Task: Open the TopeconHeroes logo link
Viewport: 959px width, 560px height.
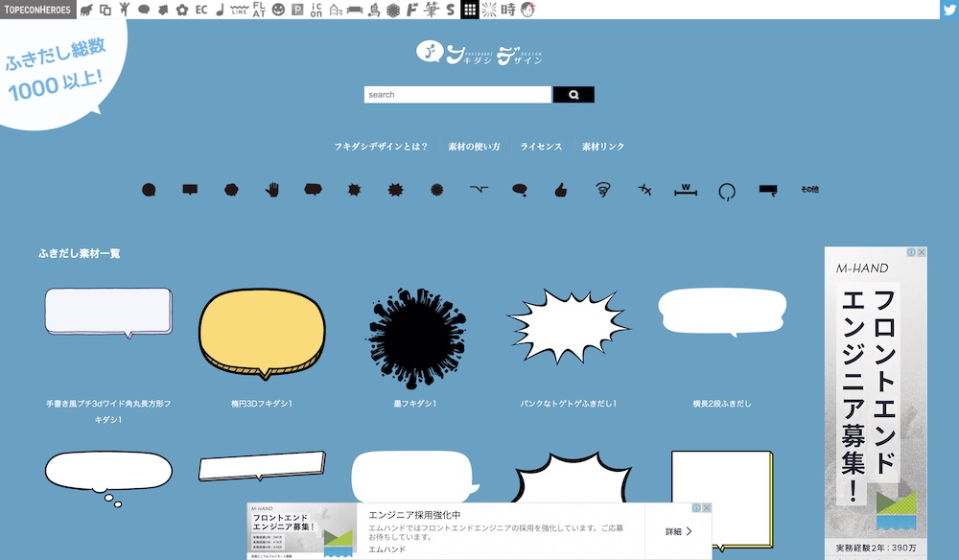Action: pyautogui.click(x=38, y=10)
